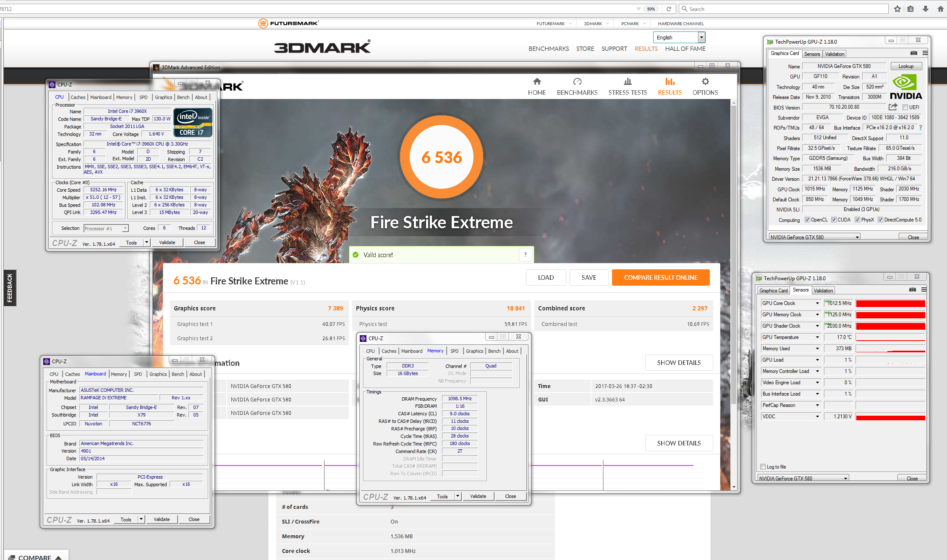This screenshot has width=947, height=560.
Task: Select the Results bars icon in 3DMark
Action: point(670,81)
